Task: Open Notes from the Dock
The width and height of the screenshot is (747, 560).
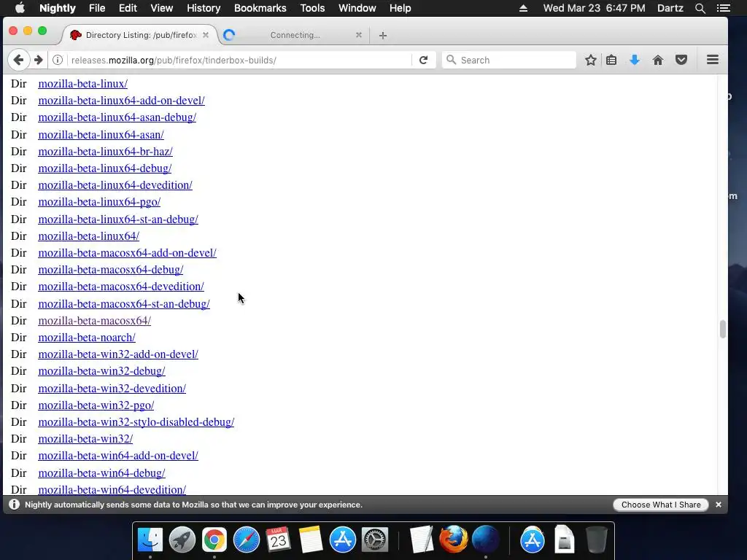Action: click(x=311, y=540)
